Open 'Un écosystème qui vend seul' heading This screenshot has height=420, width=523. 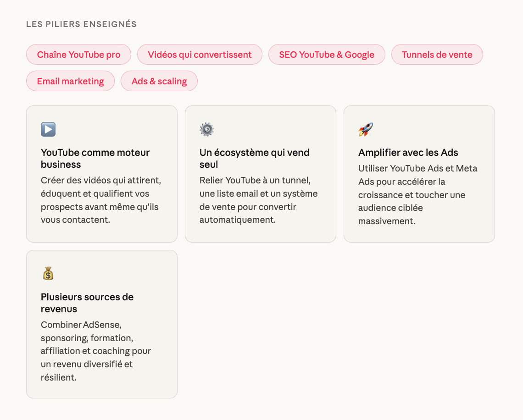click(x=254, y=158)
